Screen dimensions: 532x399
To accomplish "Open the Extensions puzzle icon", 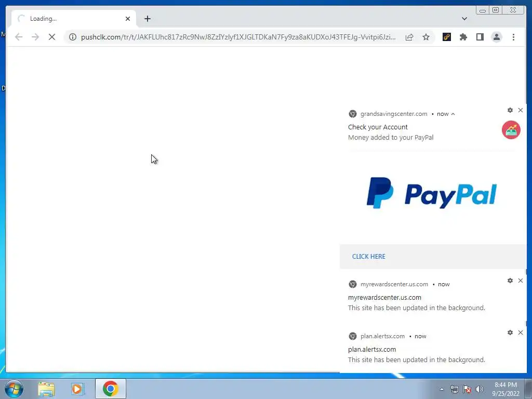I will (x=463, y=37).
